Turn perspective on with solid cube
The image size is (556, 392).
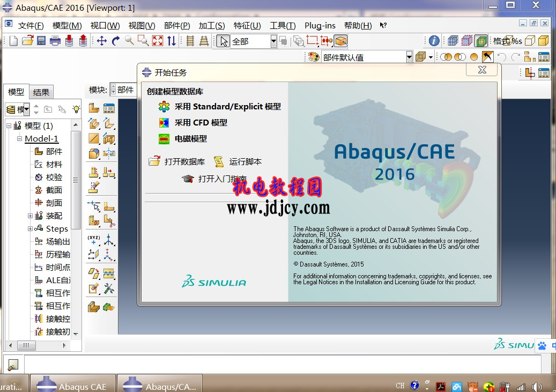pos(543,41)
